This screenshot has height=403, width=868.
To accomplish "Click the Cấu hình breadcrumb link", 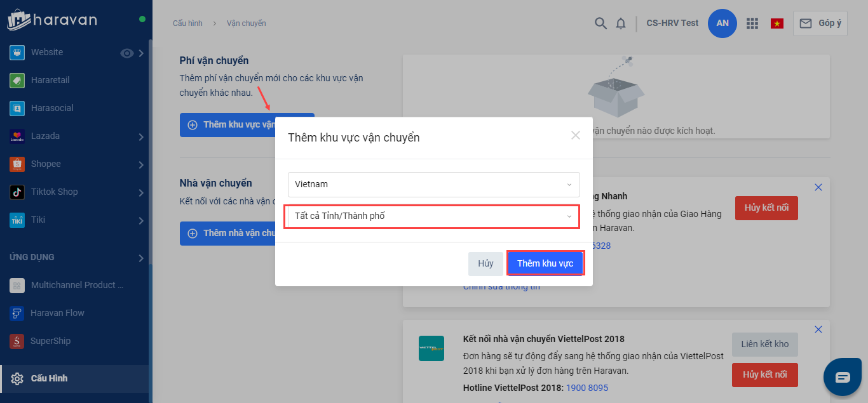I will 187,23.
